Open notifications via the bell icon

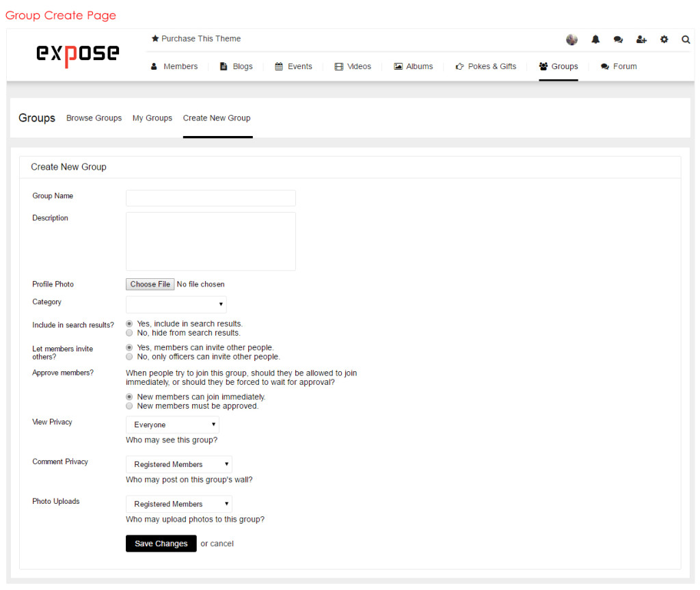point(595,39)
